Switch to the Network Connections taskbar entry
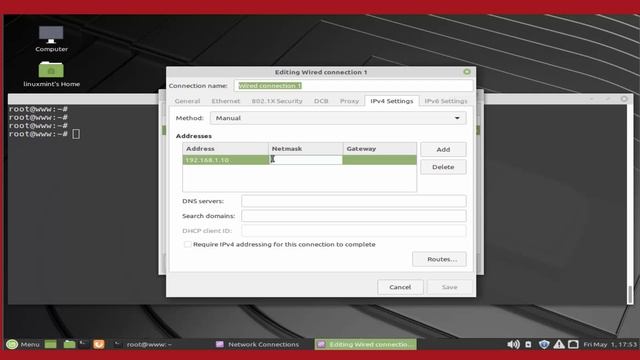The image size is (640, 360). (258, 344)
